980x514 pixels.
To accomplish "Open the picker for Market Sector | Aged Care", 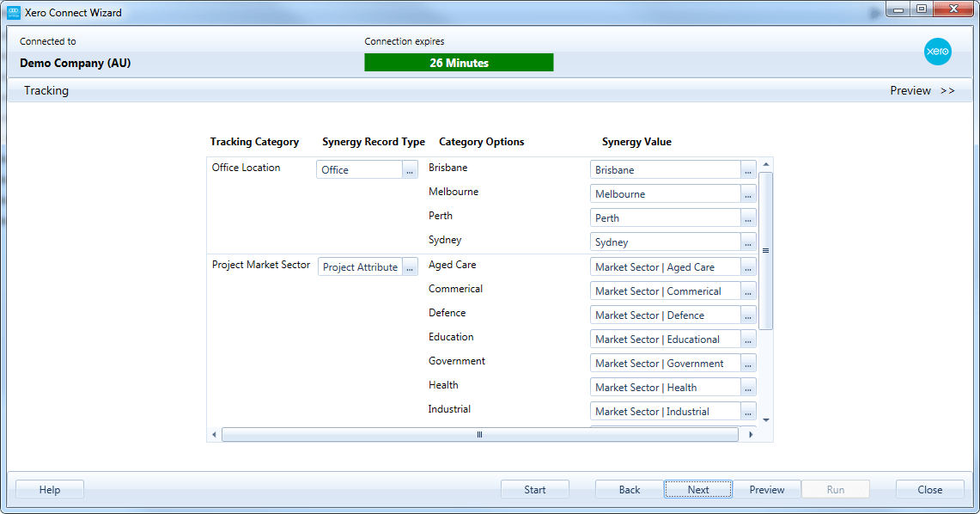I will pos(747,266).
